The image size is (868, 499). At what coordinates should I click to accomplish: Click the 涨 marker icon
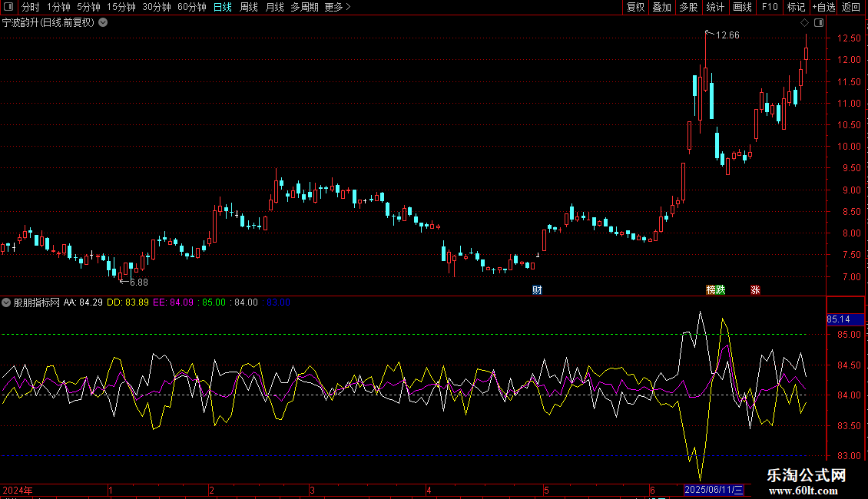[755, 290]
